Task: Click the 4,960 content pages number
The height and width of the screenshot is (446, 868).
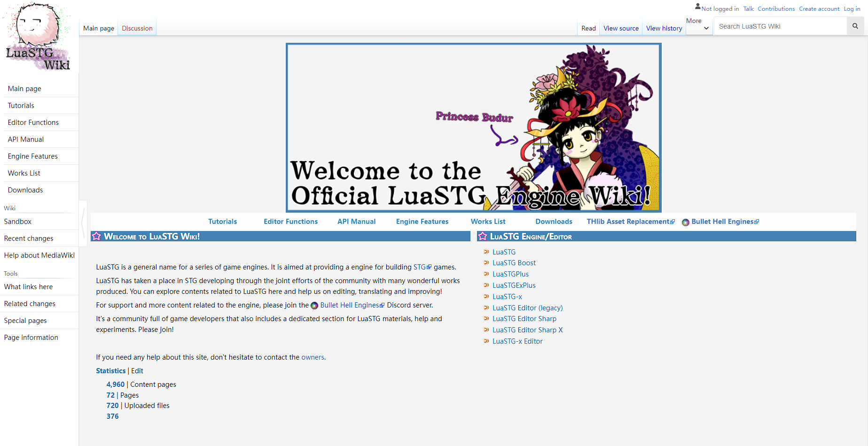Action: point(116,384)
